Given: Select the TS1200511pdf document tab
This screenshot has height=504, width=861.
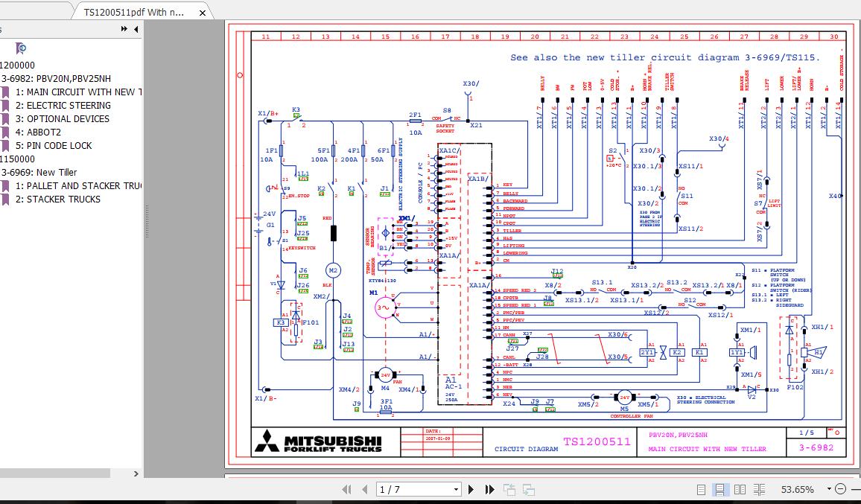Looking at the screenshot, I should pyautogui.click(x=133, y=12).
